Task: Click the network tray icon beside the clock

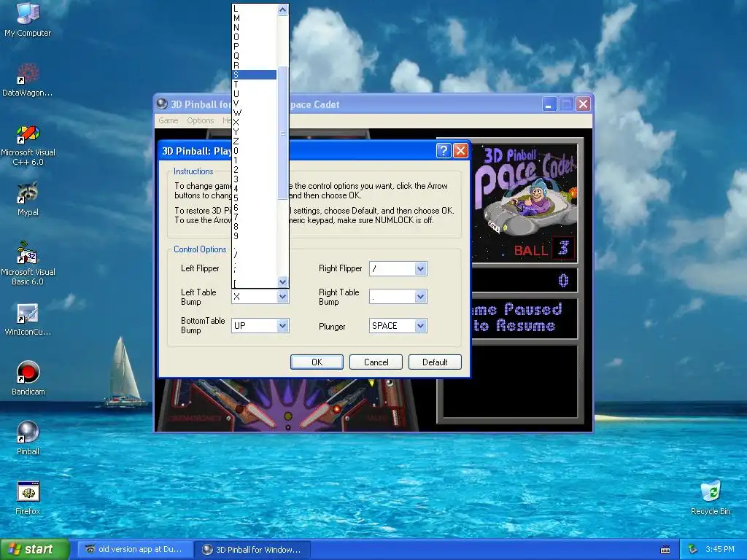Action: pos(693,549)
